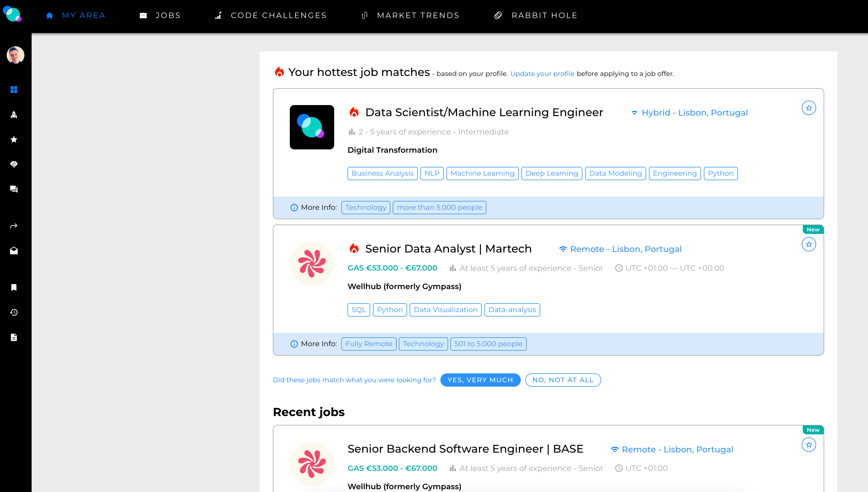The height and width of the screenshot is (492, 868).
Task: Open the star favorites sidebar icon
Action: click(x=14, y=139)
